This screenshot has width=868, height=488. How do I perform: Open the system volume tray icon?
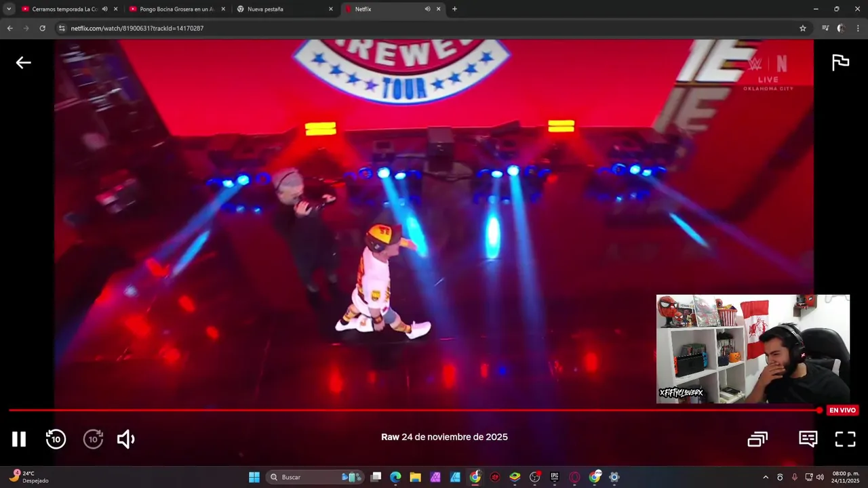pyautogui.click(x=820, y=477)
